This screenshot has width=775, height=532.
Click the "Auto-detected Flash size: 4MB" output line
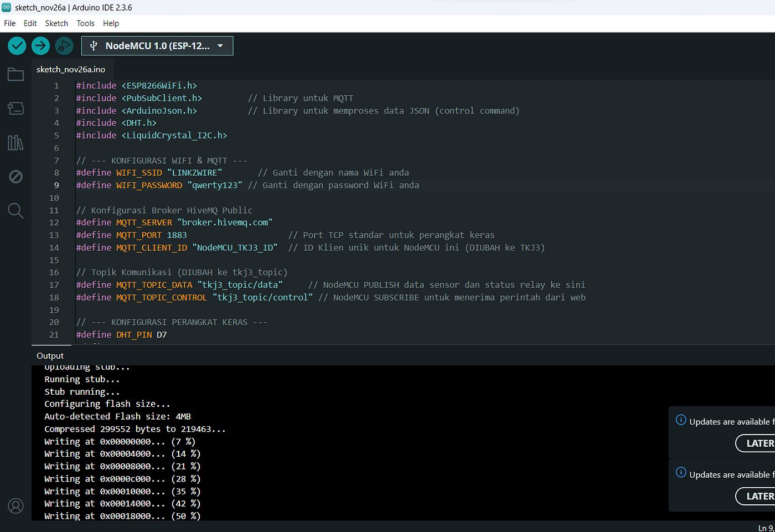pyautogui.click(x=117, y=417)
